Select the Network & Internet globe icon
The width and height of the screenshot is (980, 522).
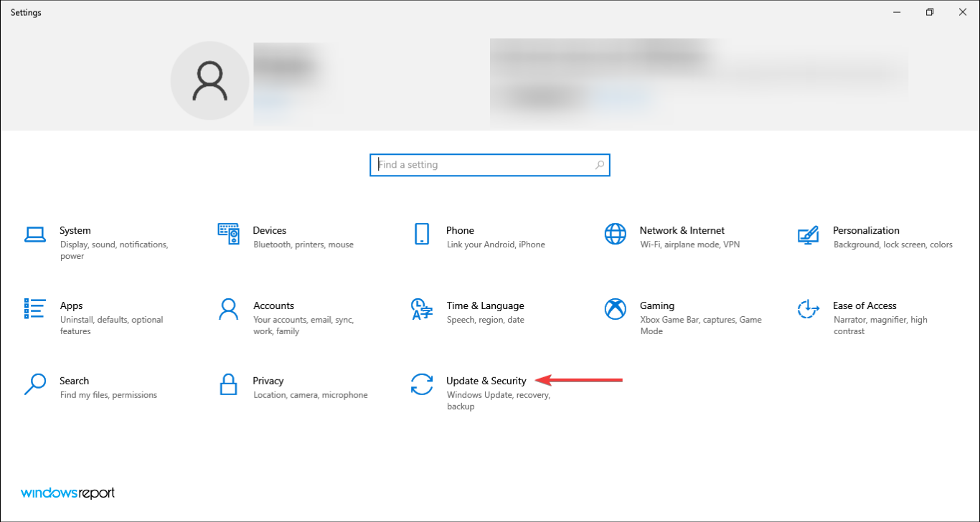coord(615,234)
